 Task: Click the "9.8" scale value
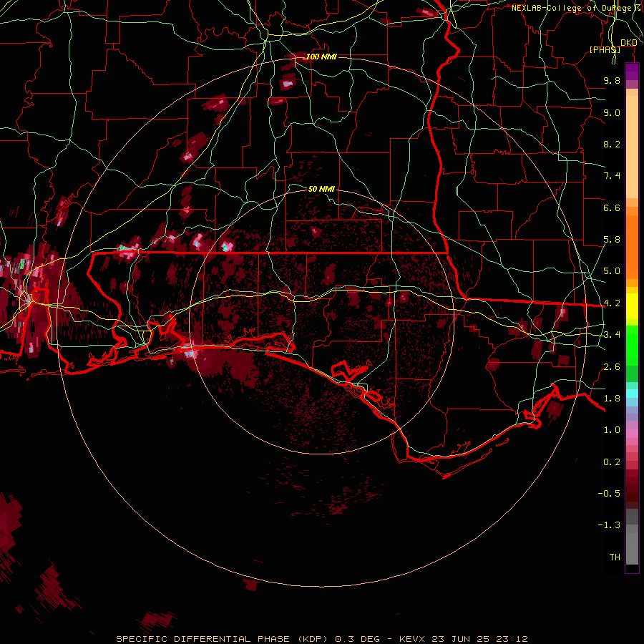click(612, 80)
